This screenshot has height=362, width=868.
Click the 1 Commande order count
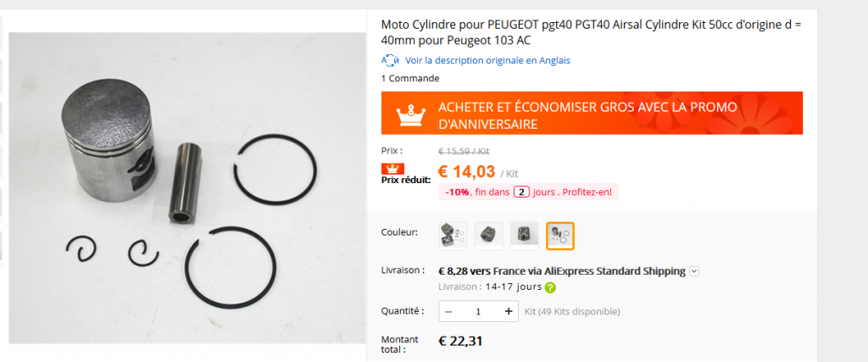(410, 78)
